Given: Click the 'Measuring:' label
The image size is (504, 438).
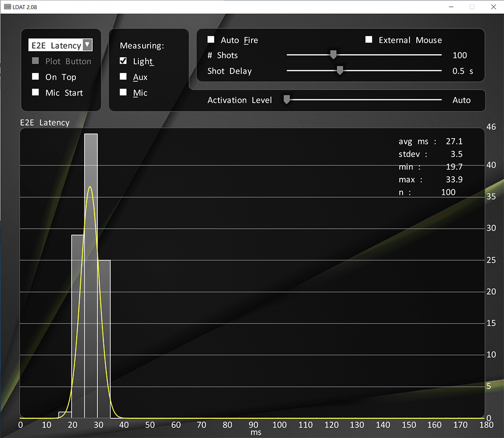Looking at the screenshot, I should pos(142,46).
